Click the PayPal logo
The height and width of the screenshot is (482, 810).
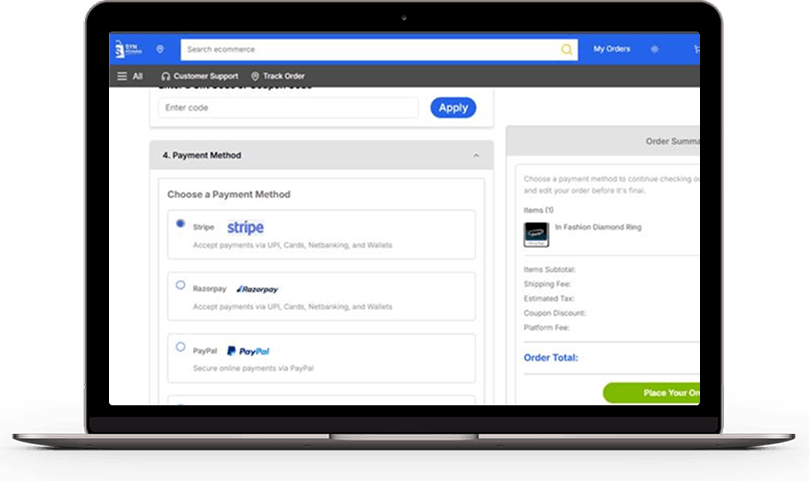point(248,351)
